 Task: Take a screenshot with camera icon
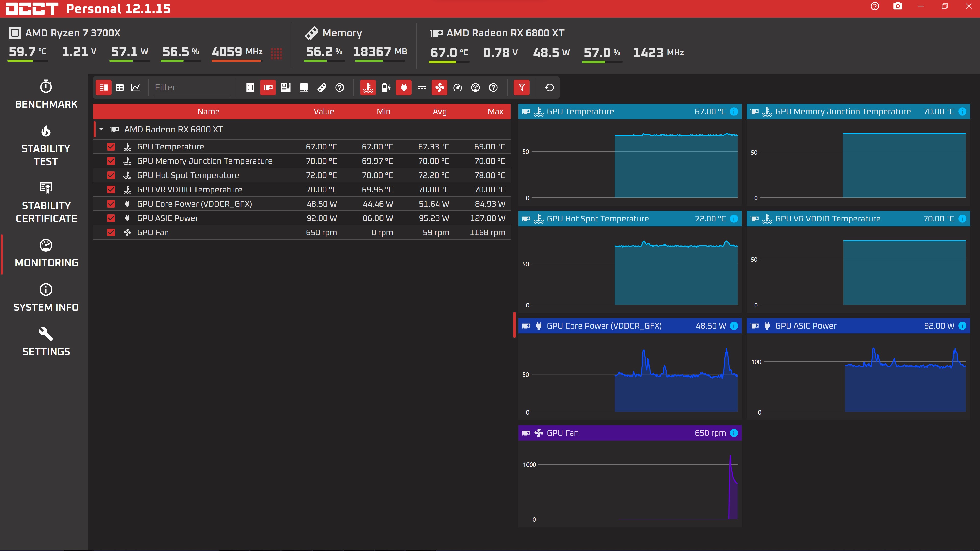tap(898, 6)
